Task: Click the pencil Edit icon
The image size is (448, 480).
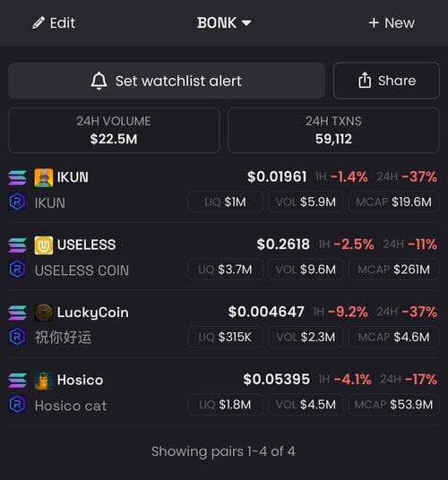Action: click(39, 23)
